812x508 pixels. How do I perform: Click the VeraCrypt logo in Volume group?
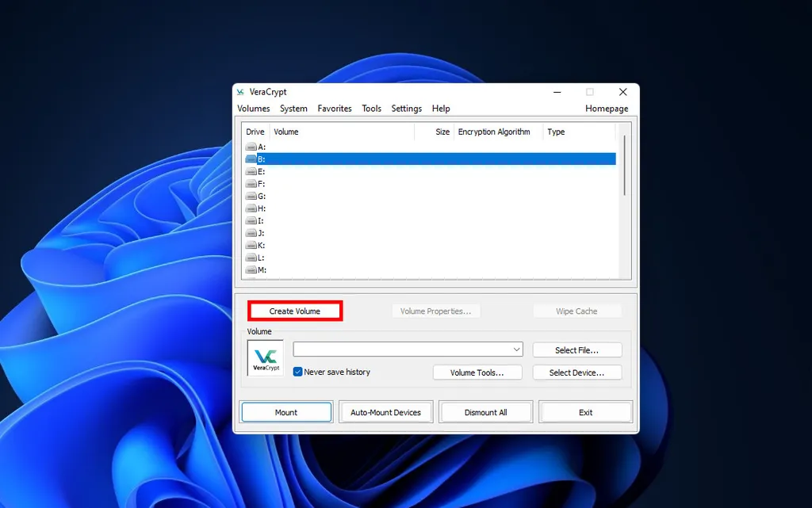[x=266, y=358]
